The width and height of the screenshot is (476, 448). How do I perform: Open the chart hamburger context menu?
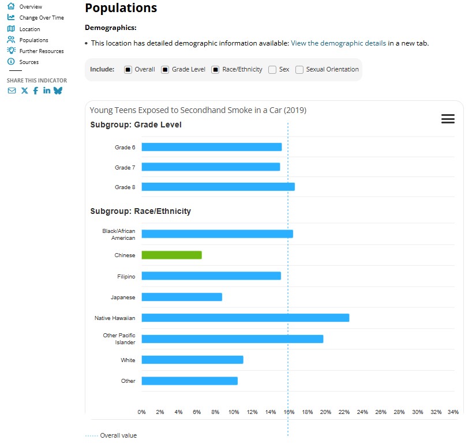(x=448, y=119)
